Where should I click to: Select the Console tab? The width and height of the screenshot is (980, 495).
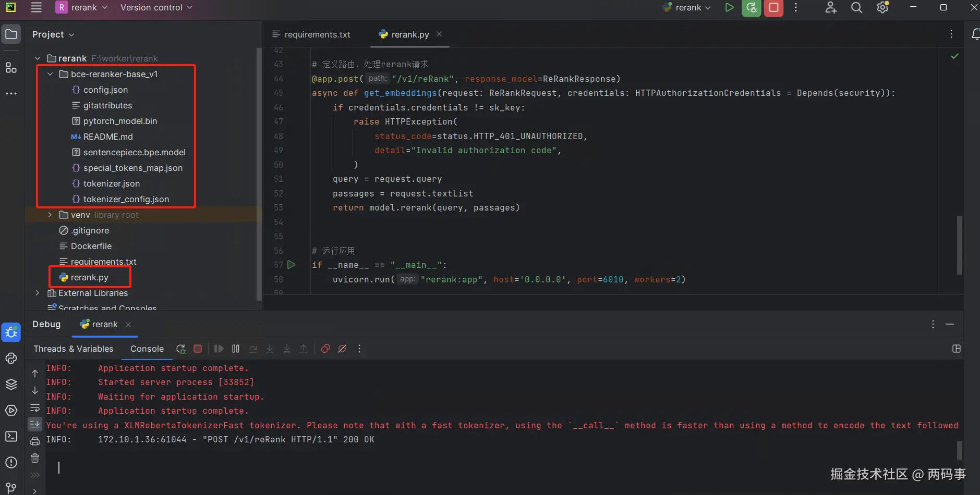coord(147,349)
